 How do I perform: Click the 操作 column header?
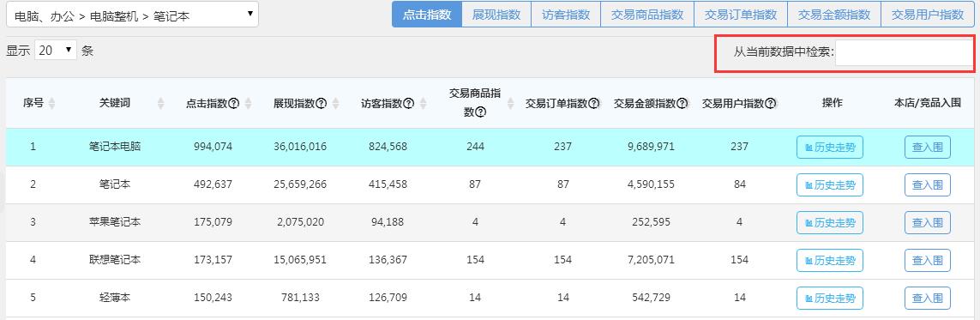pos(832,103)
